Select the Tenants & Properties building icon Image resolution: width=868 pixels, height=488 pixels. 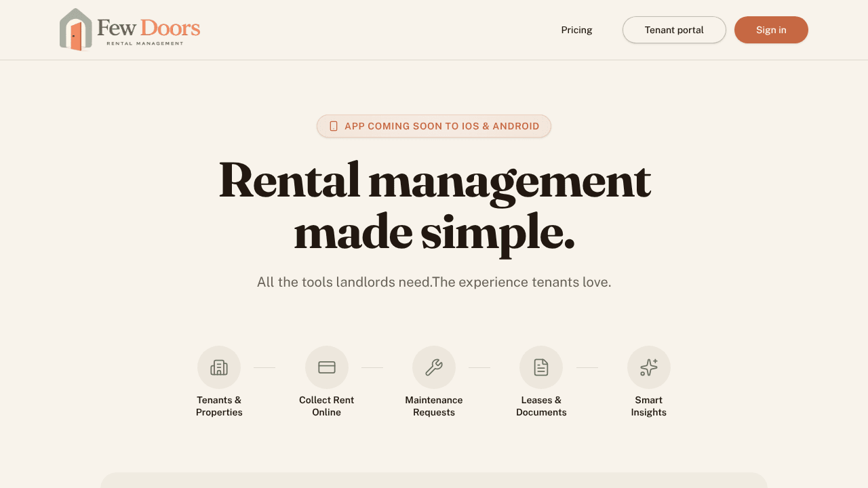point(219,367)
